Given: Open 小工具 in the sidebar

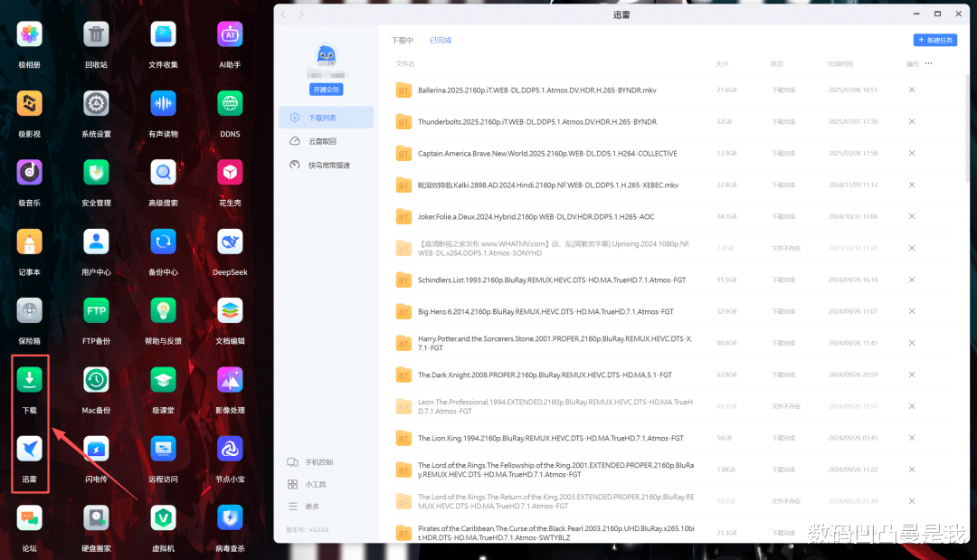Looking at the screenshot, I should [308, 484].
